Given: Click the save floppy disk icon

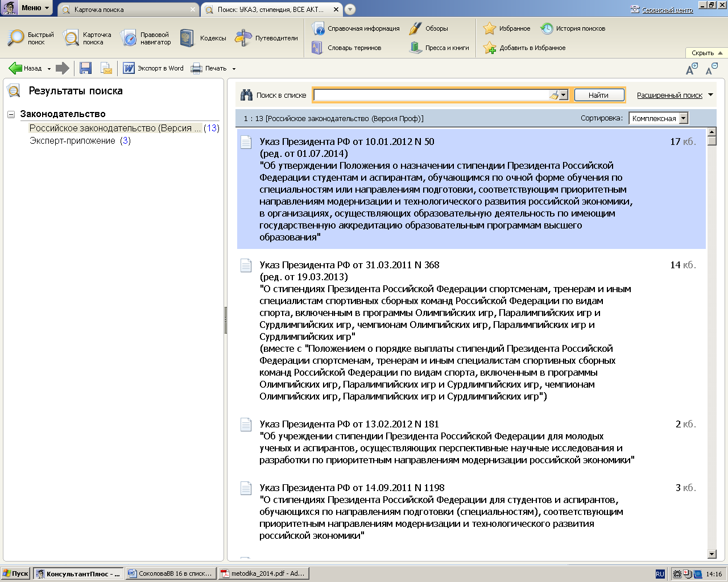Looking at the screenshot, I should (86, 68).
